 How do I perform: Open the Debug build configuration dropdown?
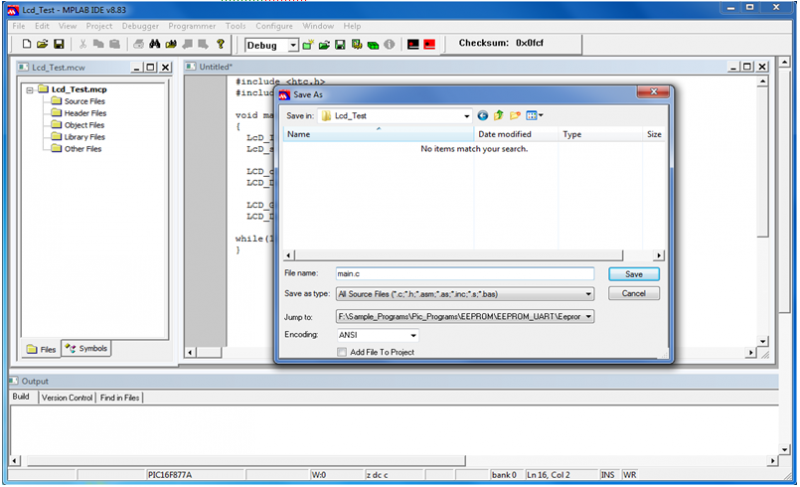pos(293,45)
